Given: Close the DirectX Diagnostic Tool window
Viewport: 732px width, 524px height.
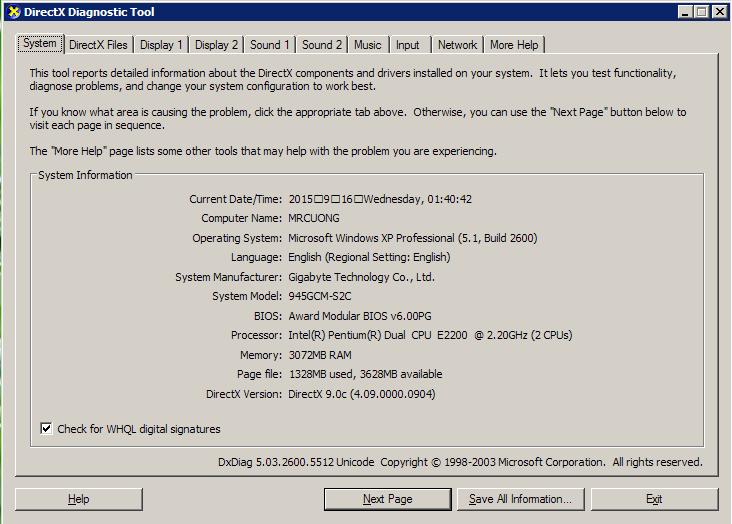Looking at the screenshot, I should (x=719, y=12).
